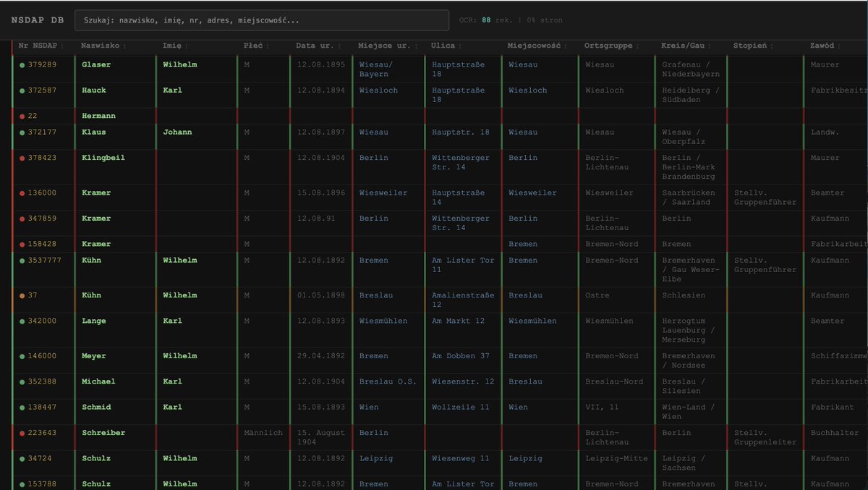Screen dimensions: 868x490
Task: Click the birthplace Breslau O.S.
Action: point(388,381)
